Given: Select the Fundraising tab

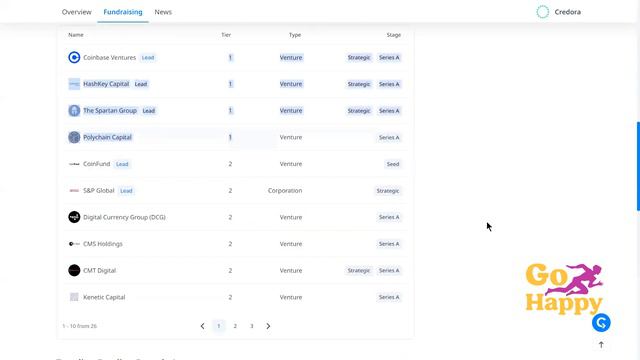Looking at the screenshot, I should 123,12.
